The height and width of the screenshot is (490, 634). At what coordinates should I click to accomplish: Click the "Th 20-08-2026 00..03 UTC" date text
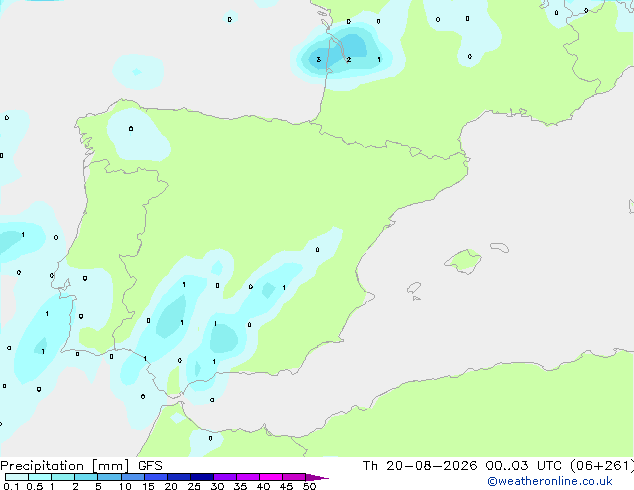(462, 466)
